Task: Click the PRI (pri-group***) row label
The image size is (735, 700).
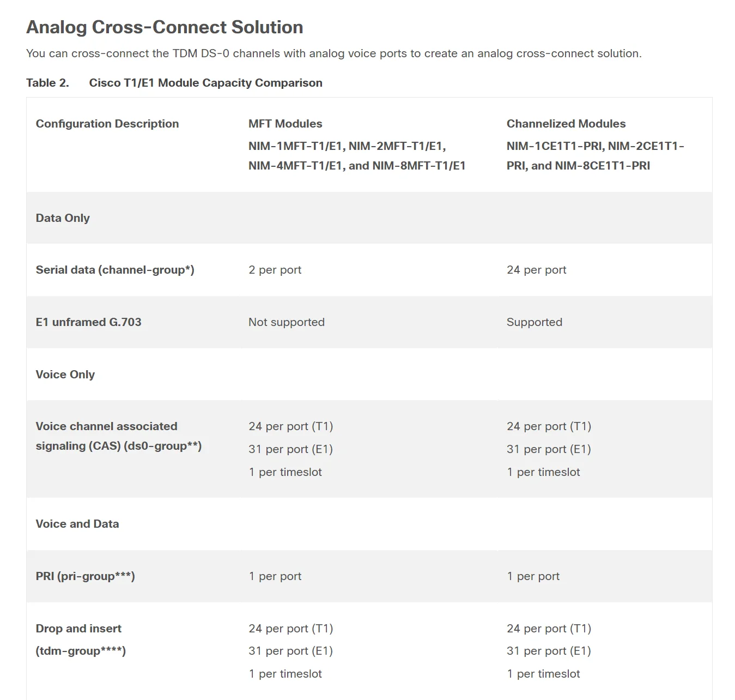Action: [x=86, y=576]
